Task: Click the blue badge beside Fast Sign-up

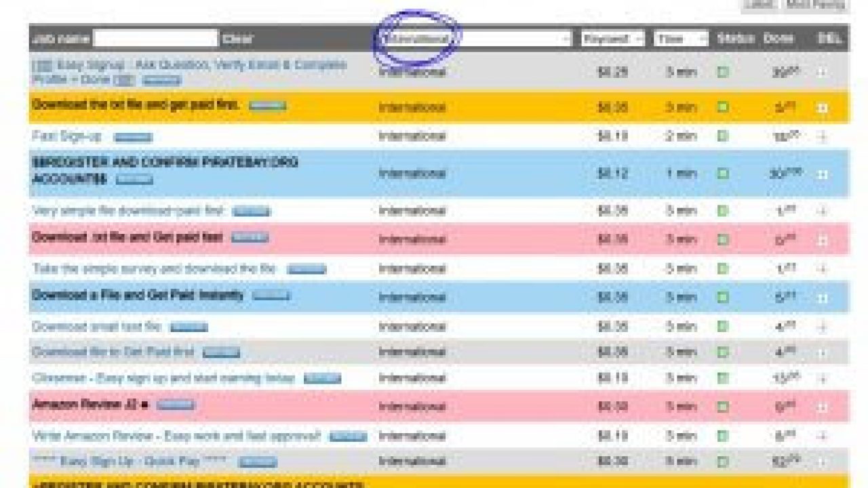Action: [133, 138]
